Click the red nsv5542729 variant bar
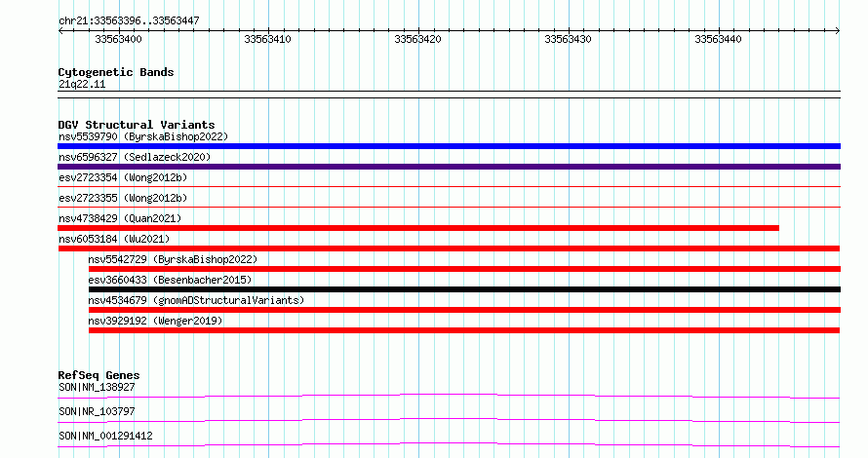The width and height of the screenshot is (868, 458). tap(464, 269)
